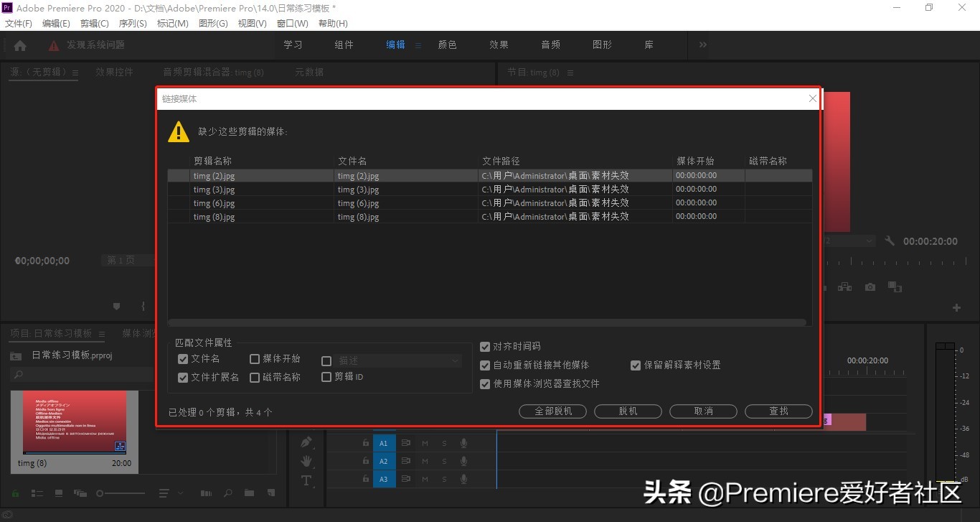Click the New Bin folder icon in Project panel
The height and width of the screenshot is (522, 980).
pyautogui.click(x=249, y=493)
